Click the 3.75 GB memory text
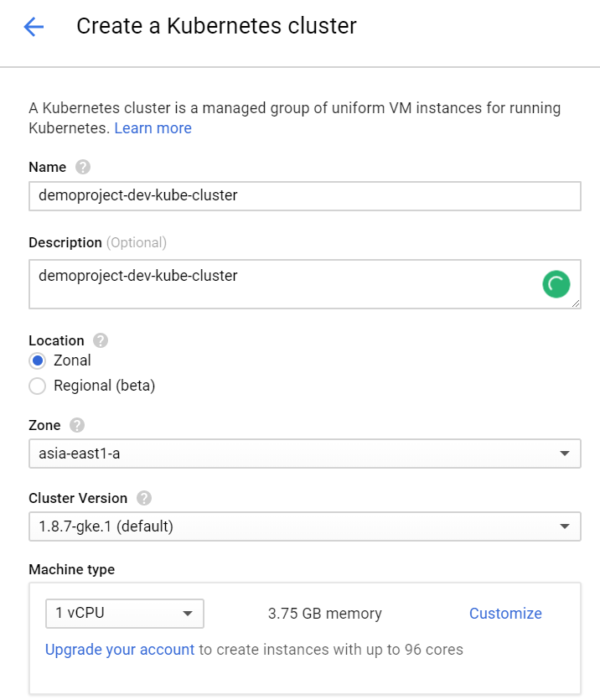The image size is (600, 700). [x=325, y=614]
